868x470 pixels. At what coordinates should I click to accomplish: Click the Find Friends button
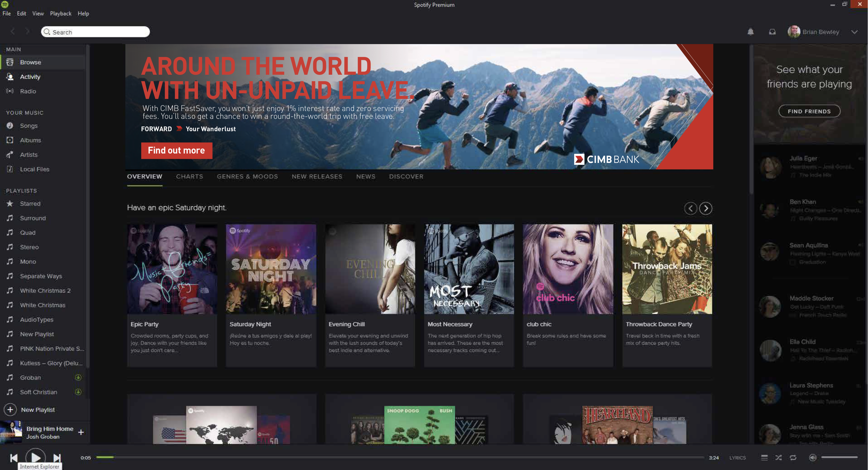pyautogui.click(x=809, y=111)
